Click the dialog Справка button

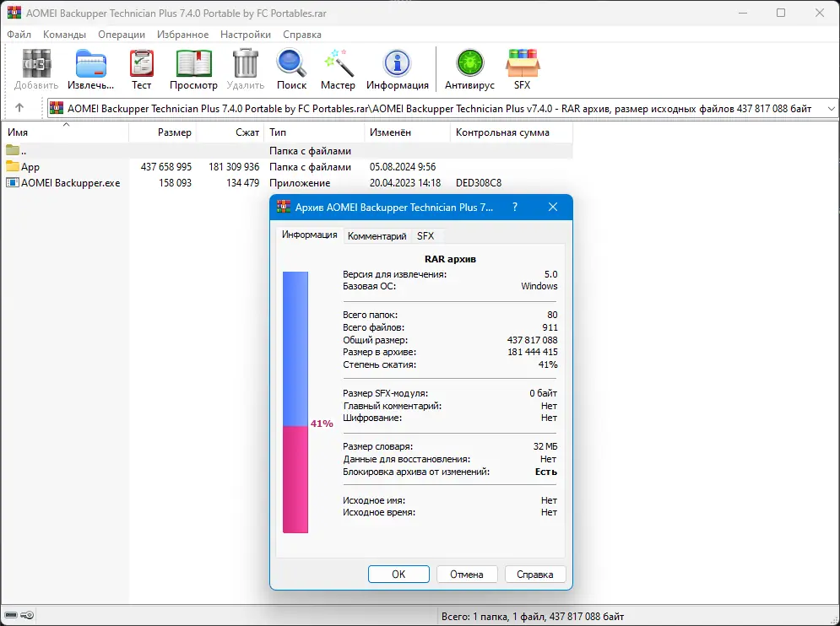coord(534,574)
